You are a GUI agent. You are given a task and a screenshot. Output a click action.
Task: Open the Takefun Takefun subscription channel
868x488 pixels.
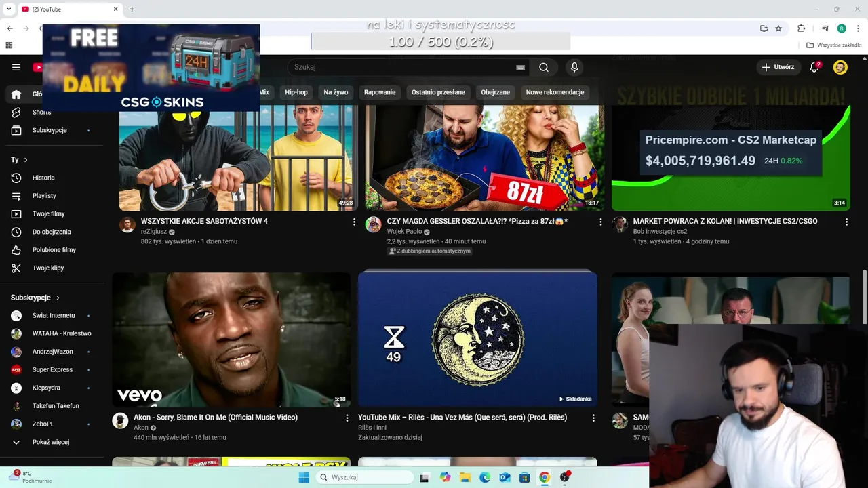[x=56, y=406]
